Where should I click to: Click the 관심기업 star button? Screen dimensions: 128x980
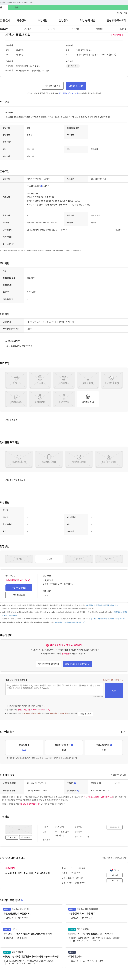click(12, 837)
